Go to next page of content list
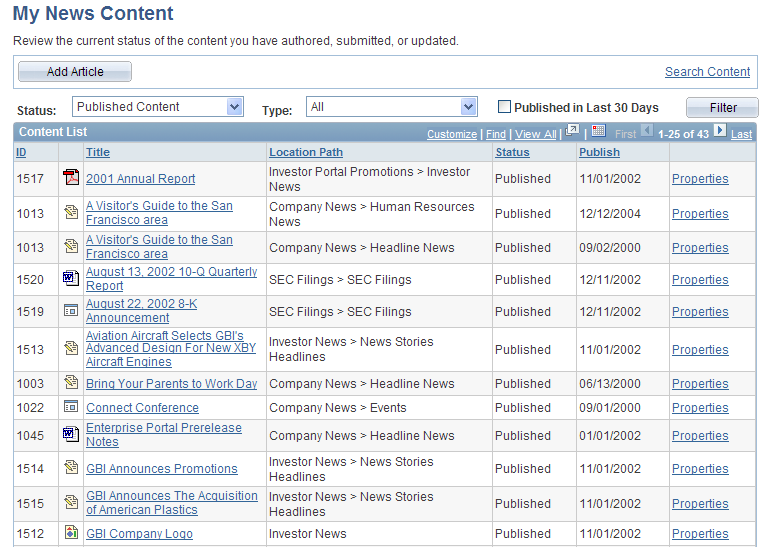This screenshot has width=766, height=547. pos(720,131)
